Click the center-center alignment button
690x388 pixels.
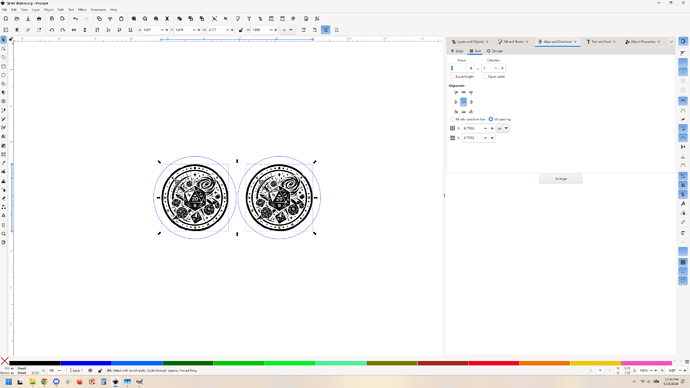tap(463, 102)
